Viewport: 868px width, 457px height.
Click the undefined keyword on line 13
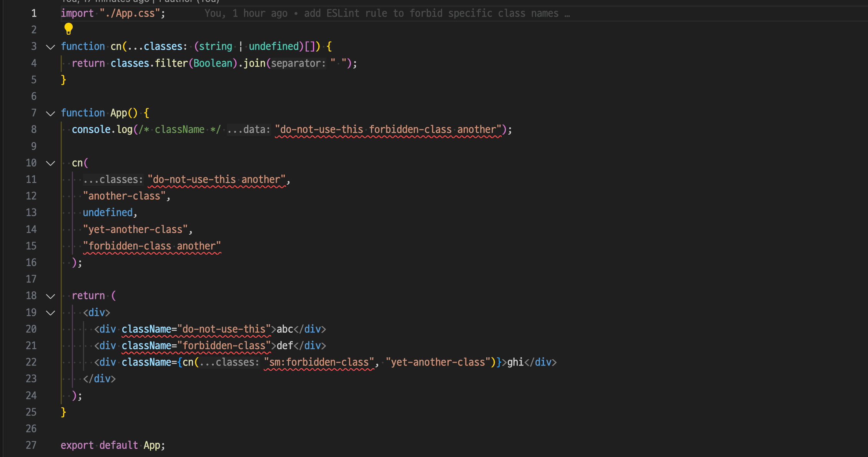tap(108, 213)
